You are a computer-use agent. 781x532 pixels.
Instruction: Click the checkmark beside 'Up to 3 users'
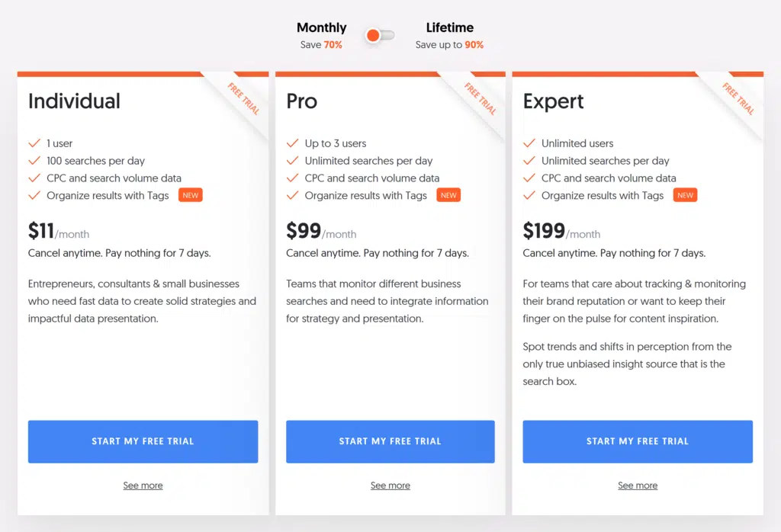pyautogui.click(x=292, y=143)
